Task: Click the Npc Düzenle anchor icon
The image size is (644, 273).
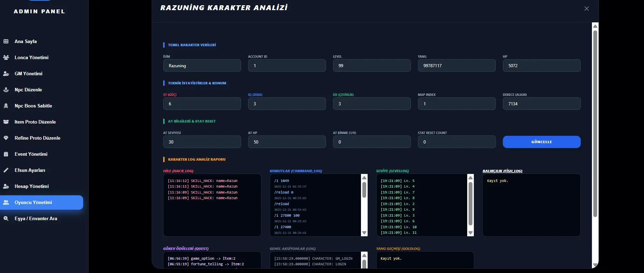Action: coord(6,90)
